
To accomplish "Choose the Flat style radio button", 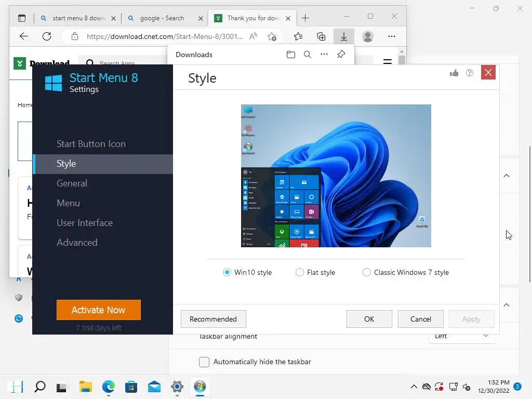I will pyautogui.click(x=300, y=272).
